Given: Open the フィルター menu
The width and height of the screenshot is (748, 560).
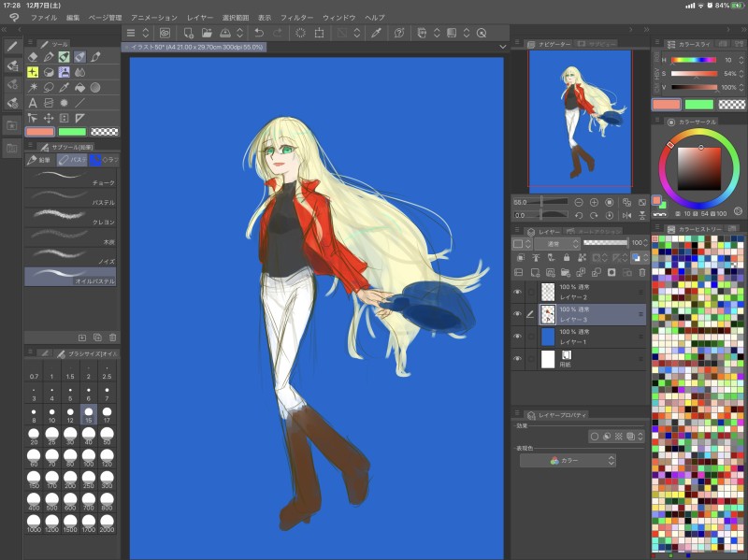Looking at the screenshot, I should click(x=296, y=18).
